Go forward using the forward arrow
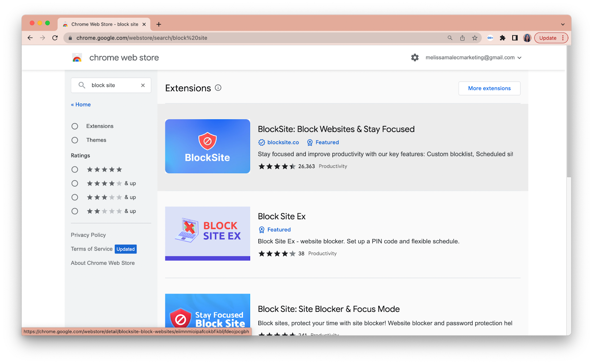The height and width of the screenshot is (364, 593). click(43, 38)
